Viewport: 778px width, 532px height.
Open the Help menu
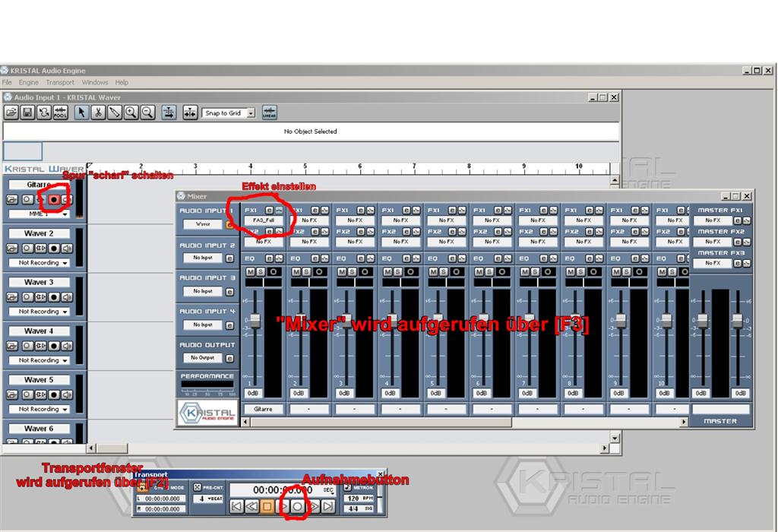122,82
